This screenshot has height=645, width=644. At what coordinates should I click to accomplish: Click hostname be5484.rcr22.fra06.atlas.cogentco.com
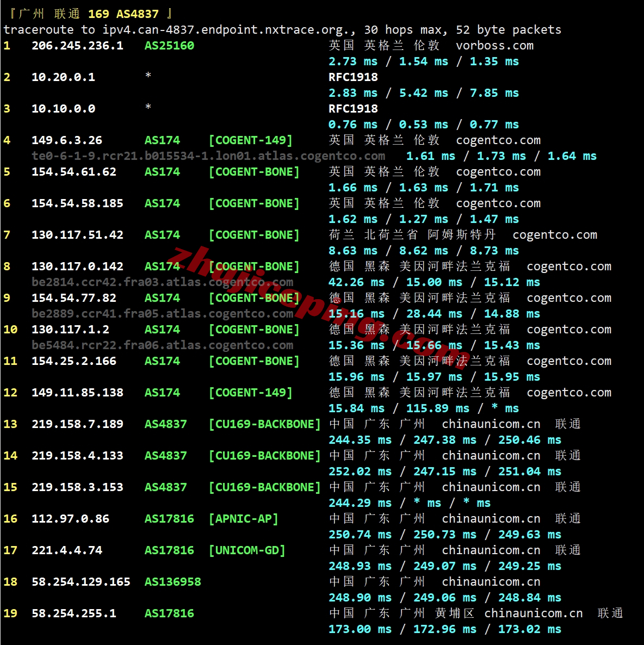163,345
